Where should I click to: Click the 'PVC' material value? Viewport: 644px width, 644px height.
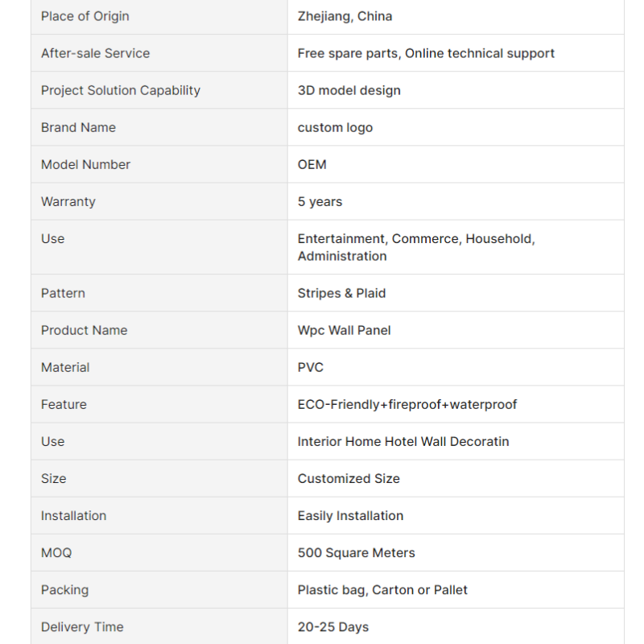tap(311, 367)
